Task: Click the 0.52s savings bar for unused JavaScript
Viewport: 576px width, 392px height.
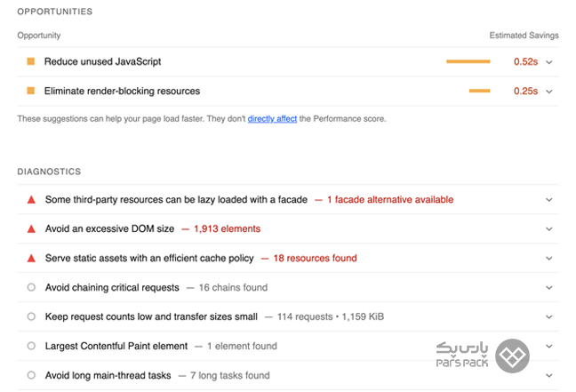Action: [x=468, y=61]
